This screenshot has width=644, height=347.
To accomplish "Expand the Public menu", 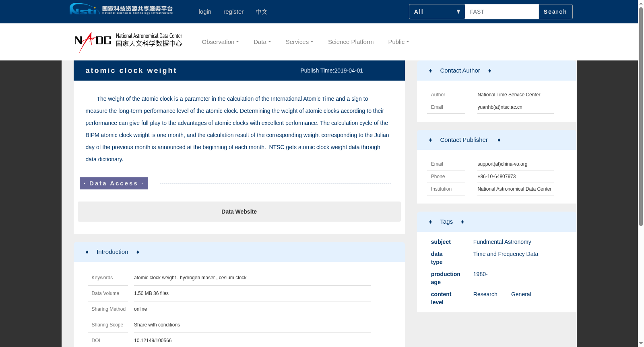I will pyautogui.click(x=399, y=42).
